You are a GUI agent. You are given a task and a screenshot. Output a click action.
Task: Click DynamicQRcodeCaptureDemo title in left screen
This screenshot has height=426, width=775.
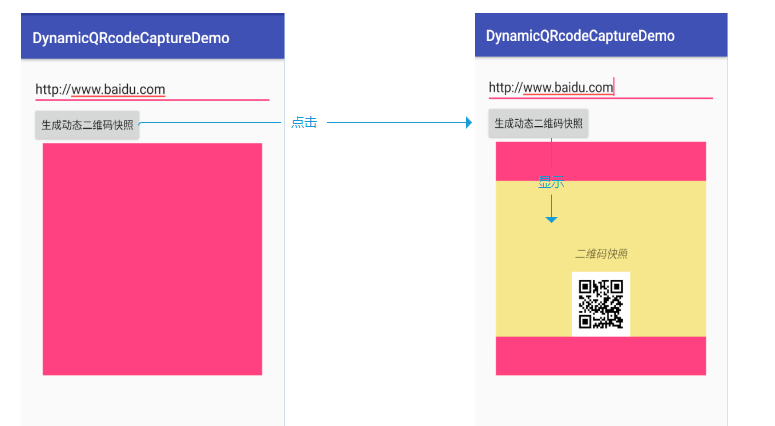coord(131,38)
